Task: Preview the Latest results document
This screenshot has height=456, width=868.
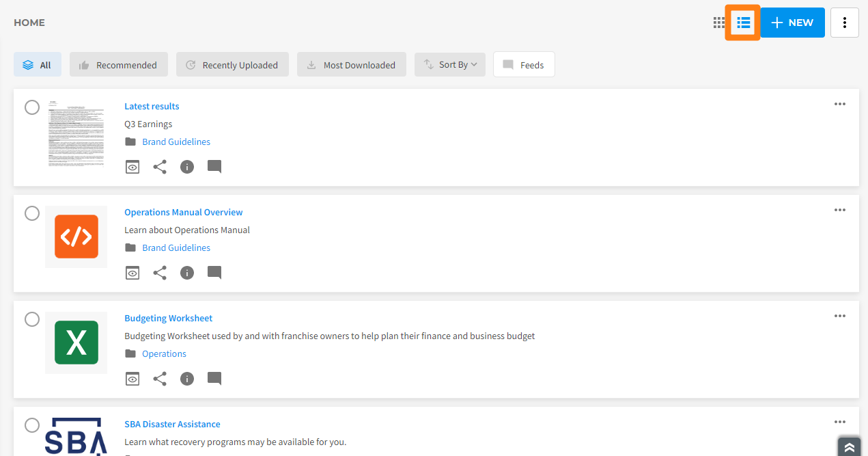Action: tap(132, 167)
